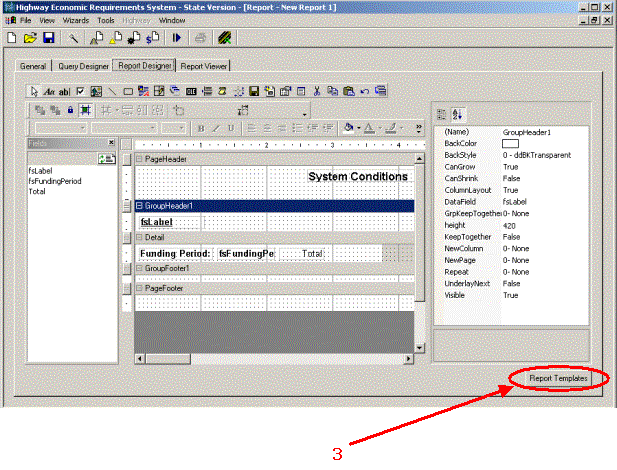
Task: Click the highway road icon in main toolbar
Action: 224,38
